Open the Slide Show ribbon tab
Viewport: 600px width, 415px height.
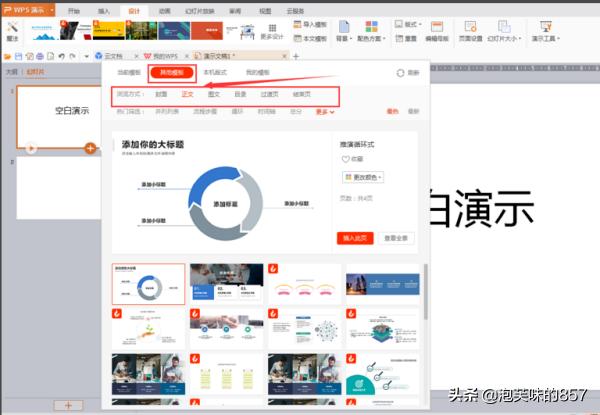click(x=200, y=11)
